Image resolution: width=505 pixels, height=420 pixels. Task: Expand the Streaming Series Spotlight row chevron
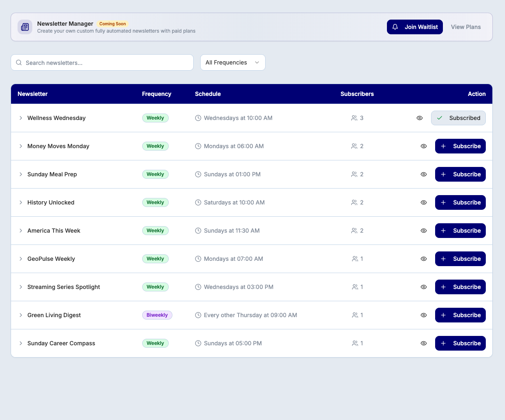21,287
